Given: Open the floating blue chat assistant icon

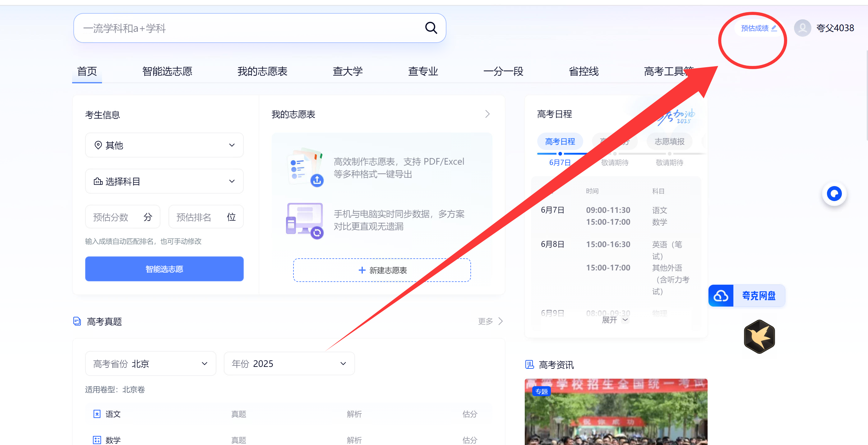Looking at the screenshot, I should click(x=834, y=194).
